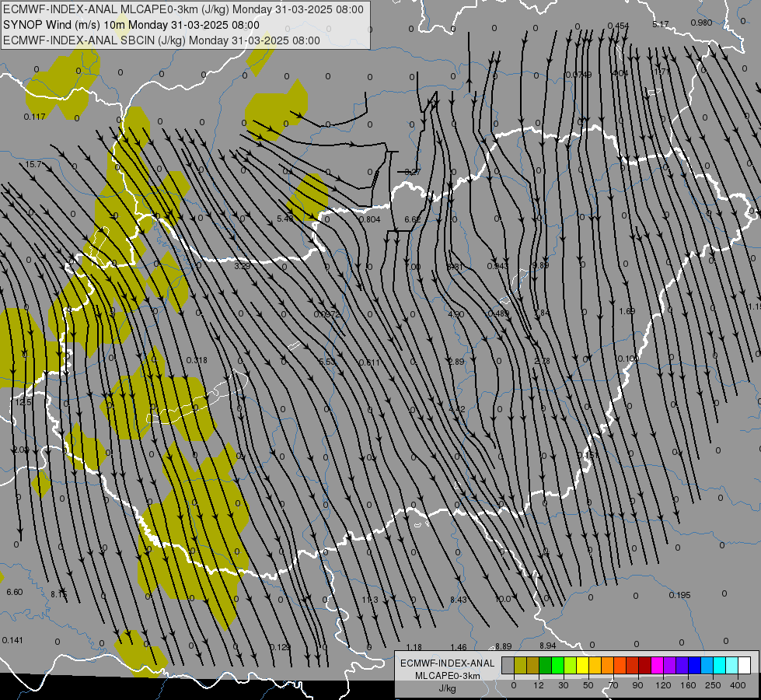
Task: Click the pure yellow legend swatch
Action: (x=583, y=666)
